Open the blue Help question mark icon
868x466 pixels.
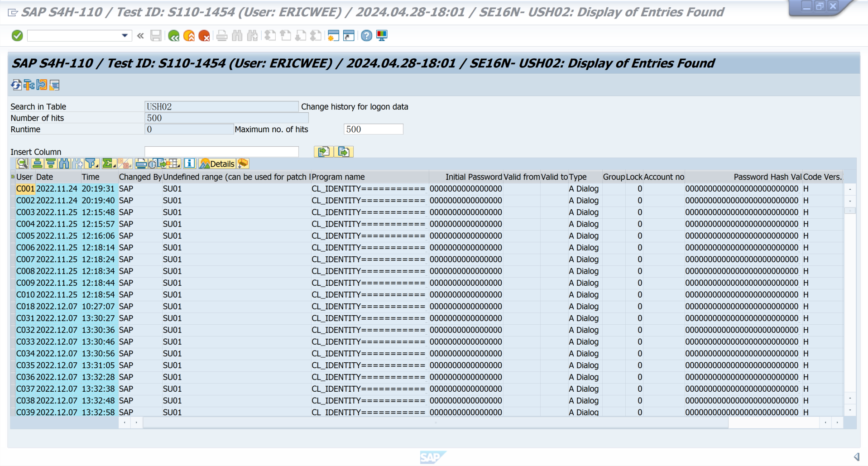(366, 36)
